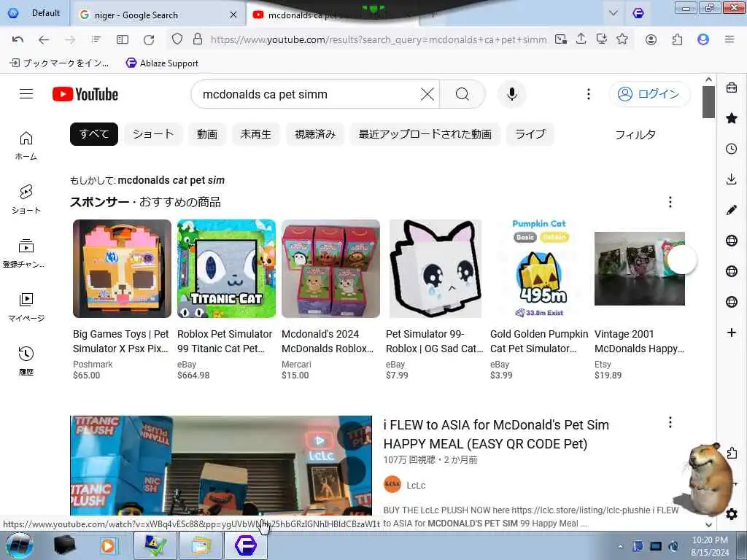The height and width of the screenshot is (560, 747).
Task: Start voice search with microphone icon
Action: (x=512, y=94)
